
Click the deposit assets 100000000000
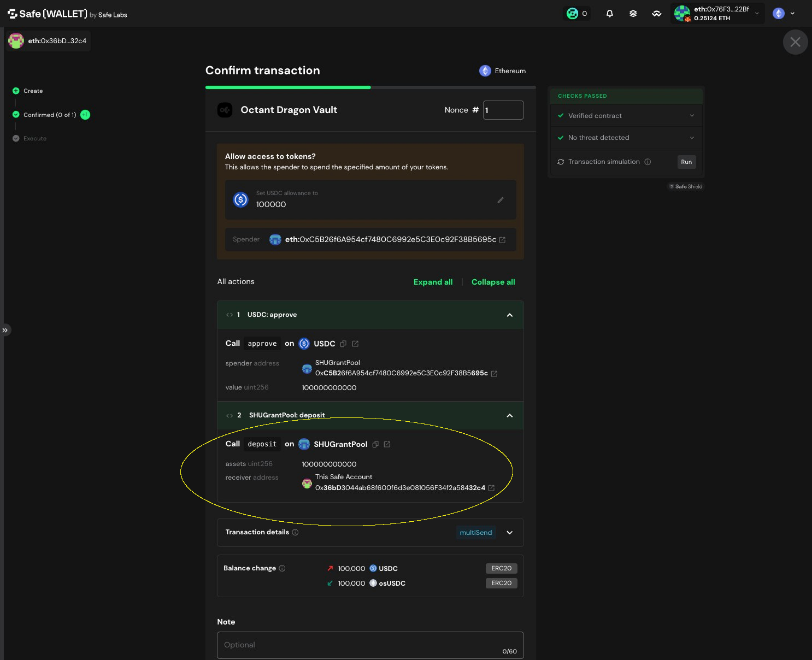coord(329,464)
